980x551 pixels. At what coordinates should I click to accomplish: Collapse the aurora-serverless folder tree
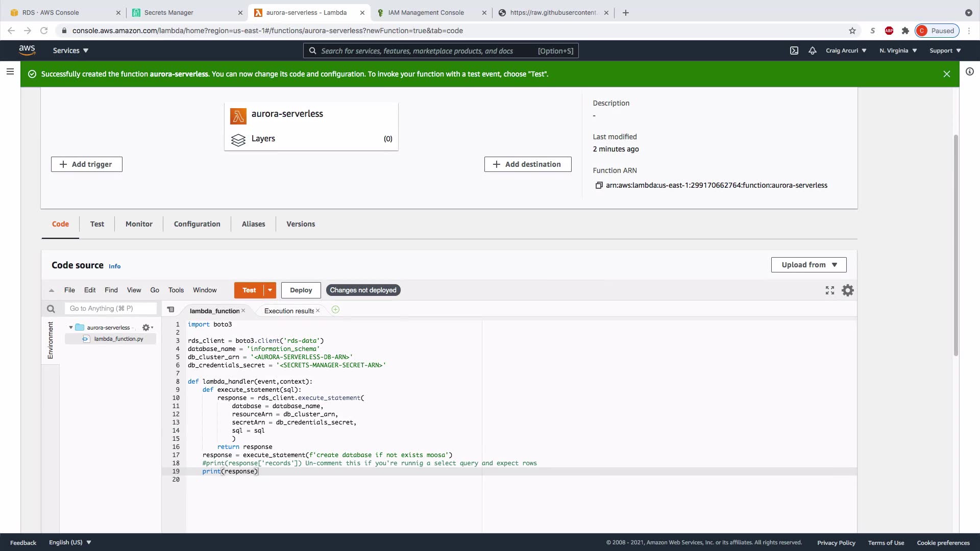[70, 328]
